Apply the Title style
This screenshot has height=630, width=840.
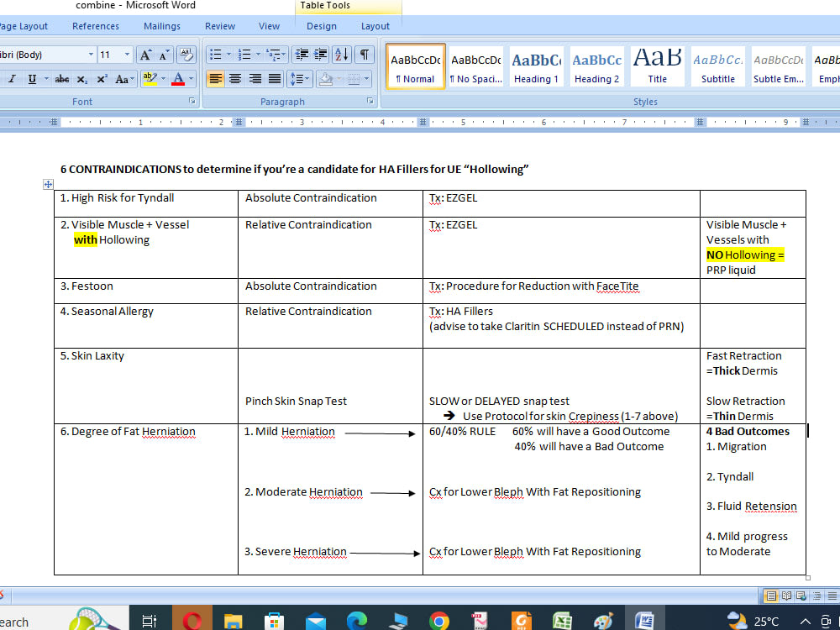[x=658, y=66]
